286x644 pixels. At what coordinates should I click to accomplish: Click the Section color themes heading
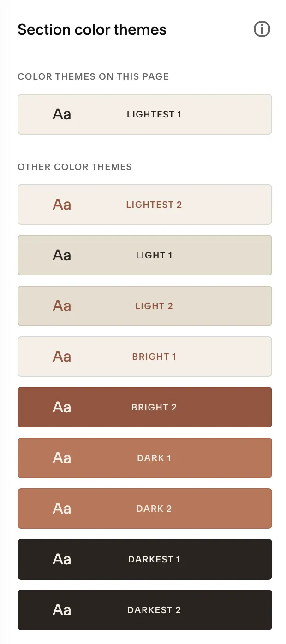tap(92, 29)
